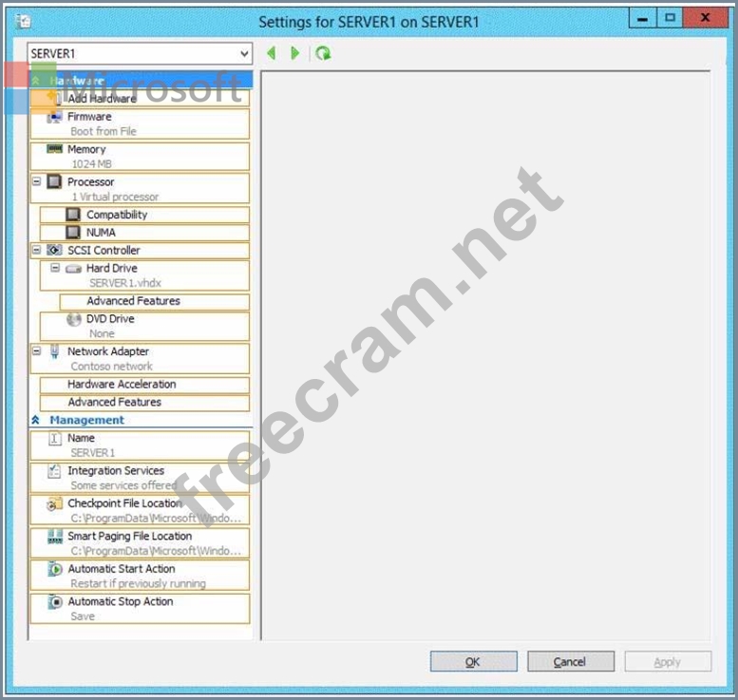
Task: Select SCSI Controller item
Action: (140, 251)
